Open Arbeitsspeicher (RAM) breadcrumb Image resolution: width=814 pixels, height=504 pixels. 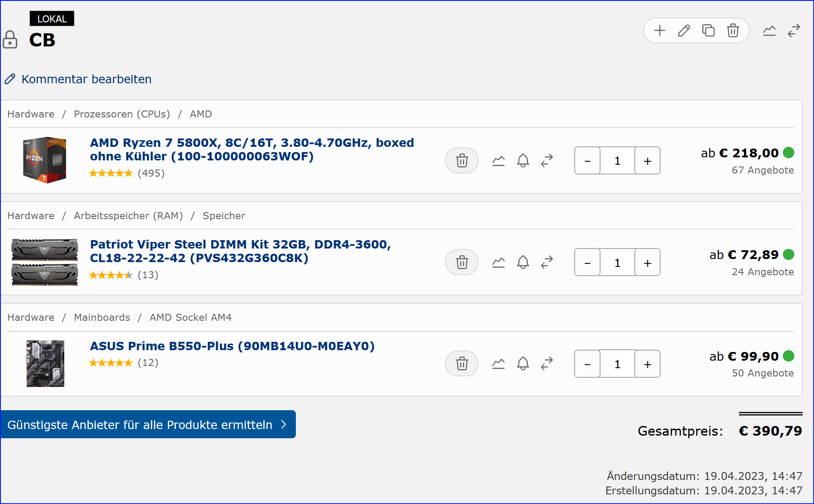128,216
